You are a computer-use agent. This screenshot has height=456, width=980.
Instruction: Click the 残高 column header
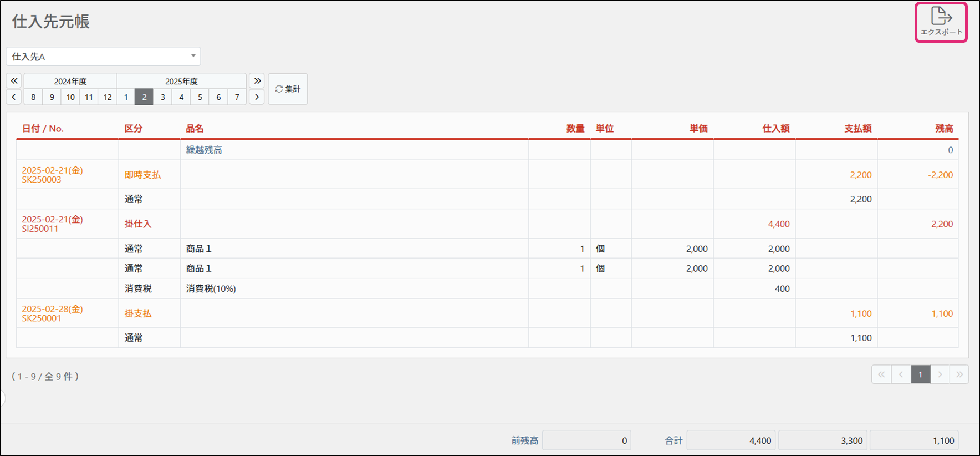tap(944, 129)
